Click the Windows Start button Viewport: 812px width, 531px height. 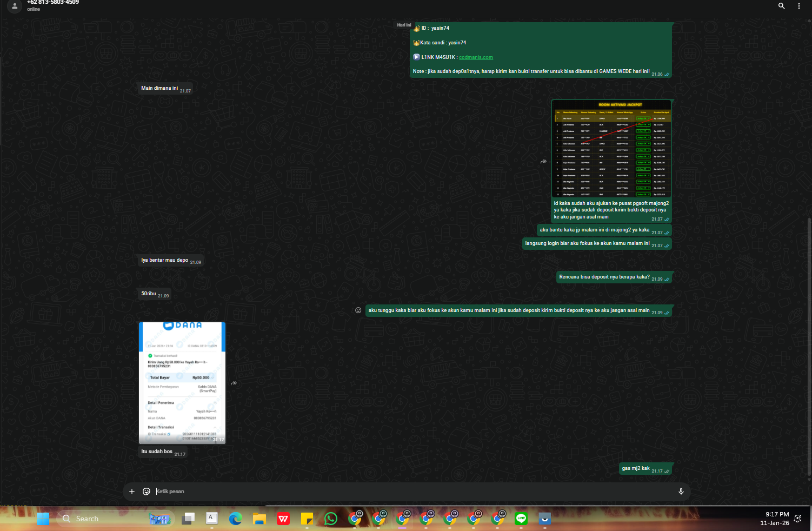43,519
